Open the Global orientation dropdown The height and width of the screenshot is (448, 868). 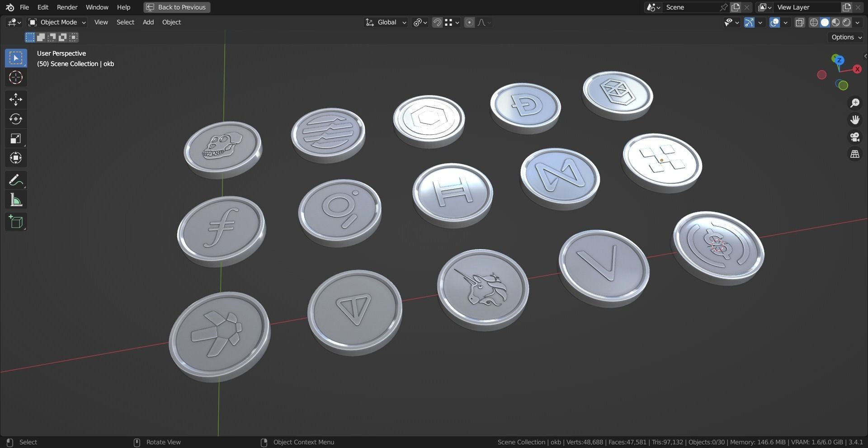[386, 22]
